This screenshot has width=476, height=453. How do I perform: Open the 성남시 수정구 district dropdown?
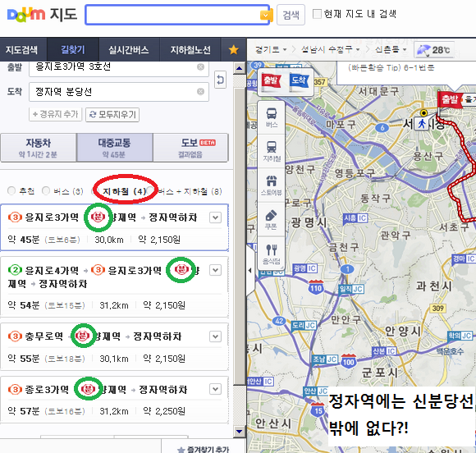click(x=330, y=49)
